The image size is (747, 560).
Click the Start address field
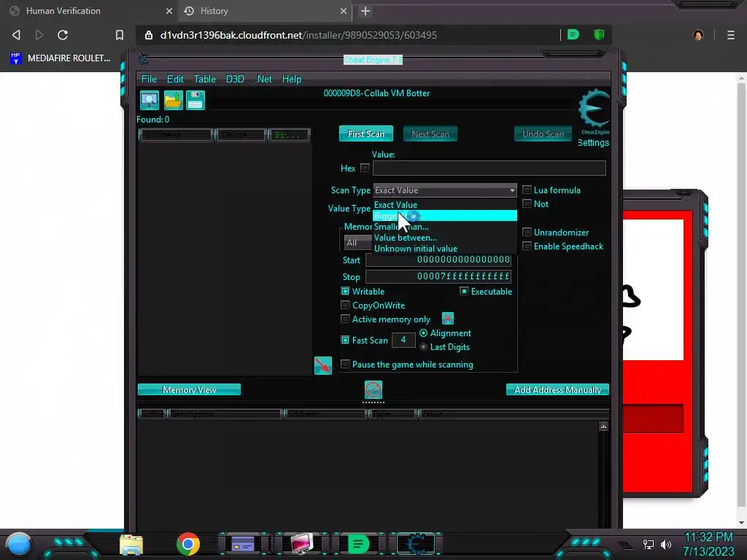click(438, 260)
